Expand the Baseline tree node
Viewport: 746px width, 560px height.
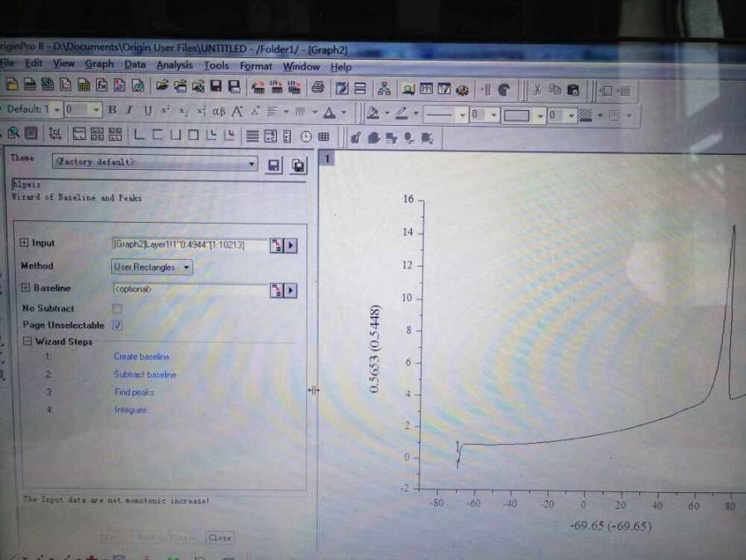(26, 287)
